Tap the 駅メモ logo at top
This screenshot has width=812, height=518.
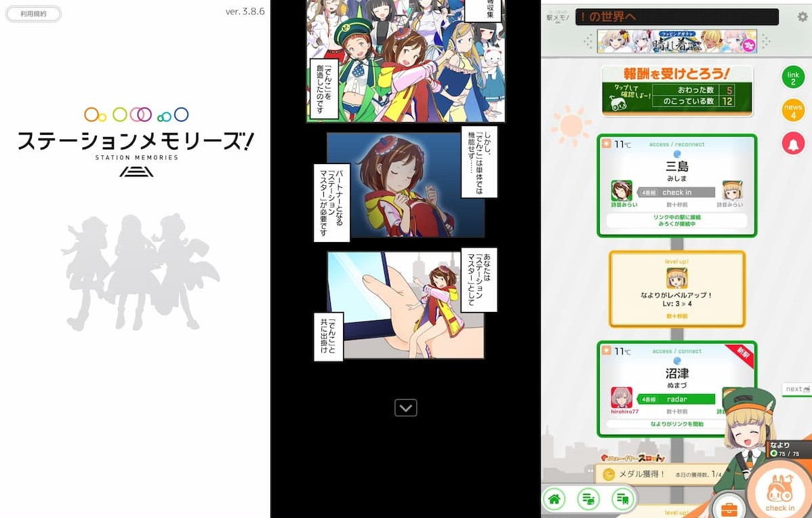[x=558, y=16]
